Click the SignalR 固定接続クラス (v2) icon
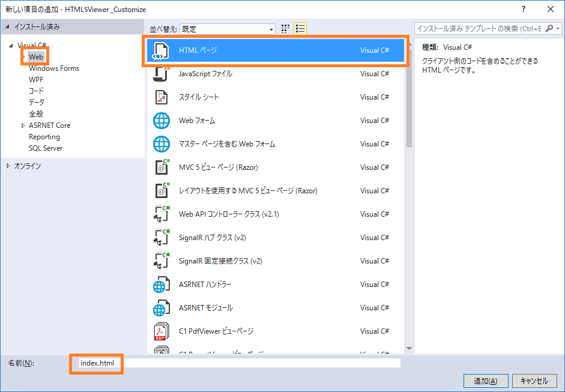Image resolution: width=565 pixels, height=392 pixels. pyautogui.click(x=161, y=261)
